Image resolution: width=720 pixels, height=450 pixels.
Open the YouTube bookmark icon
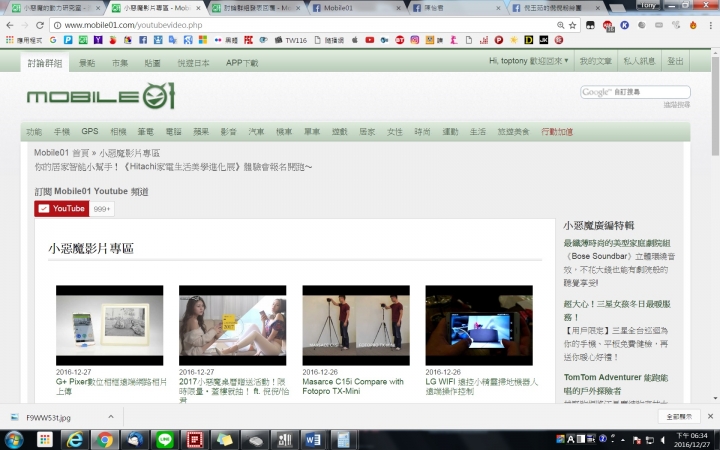[369, 40]
